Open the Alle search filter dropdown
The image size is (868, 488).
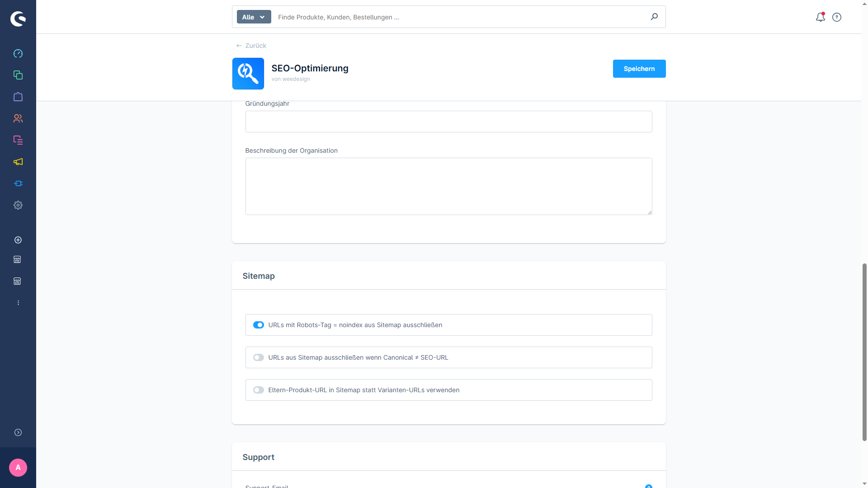[253, 17]
